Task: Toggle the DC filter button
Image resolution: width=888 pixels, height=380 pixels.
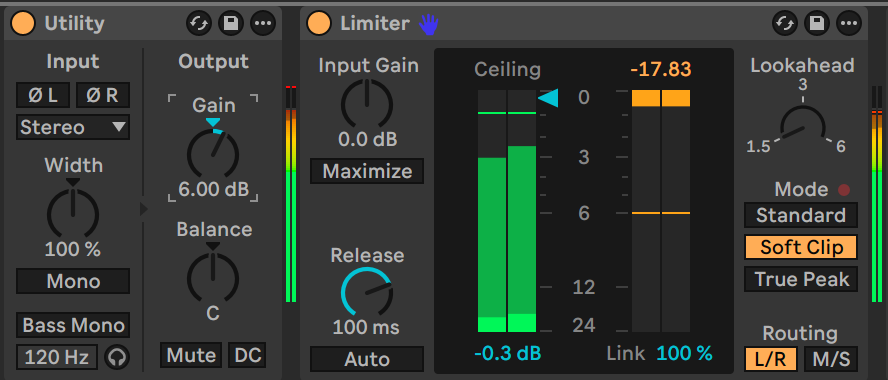Action: [247, 355]
